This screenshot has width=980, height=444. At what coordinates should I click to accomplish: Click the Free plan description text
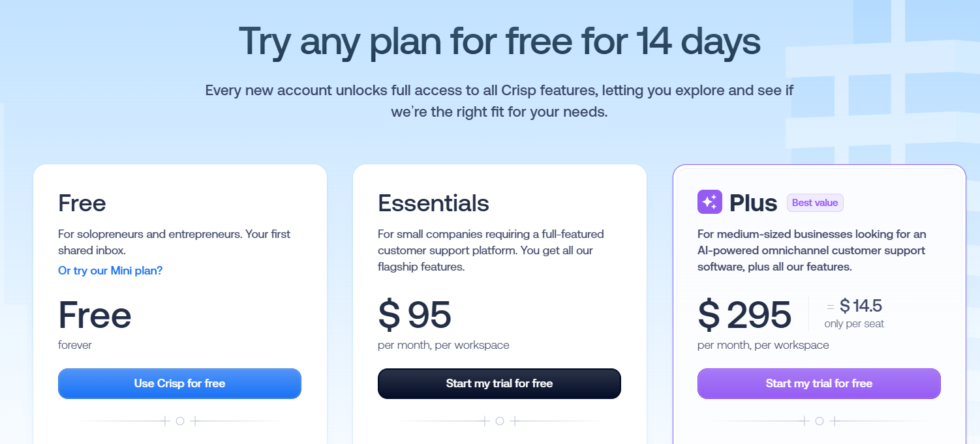coord(174,242)
